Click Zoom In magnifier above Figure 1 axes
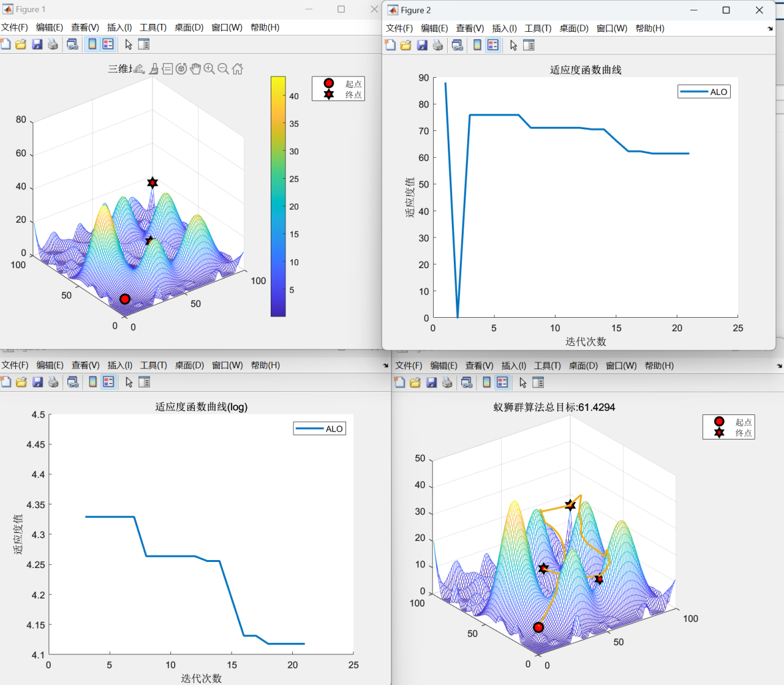Viewport: 784px width, 685px height. [209, 69]
